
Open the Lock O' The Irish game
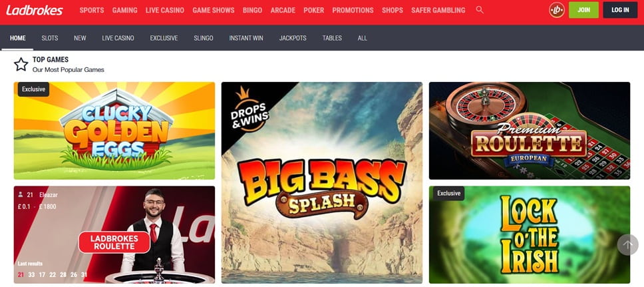(530, 235)
